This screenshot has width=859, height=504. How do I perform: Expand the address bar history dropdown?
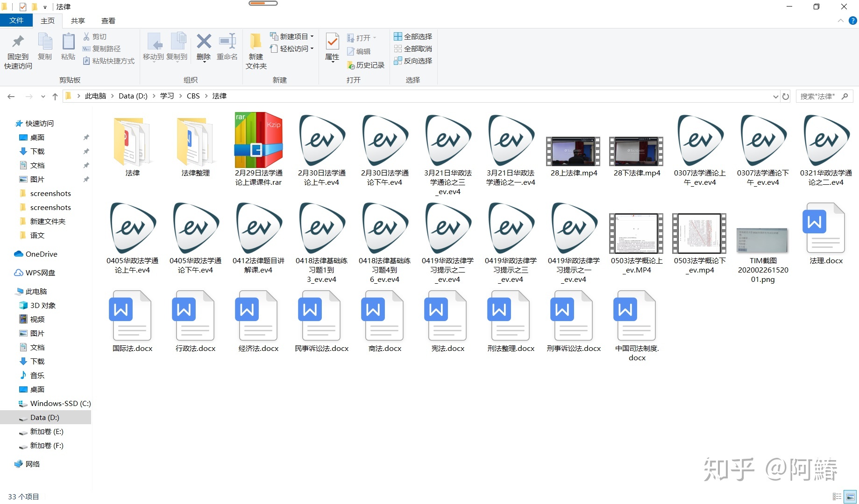776,96
